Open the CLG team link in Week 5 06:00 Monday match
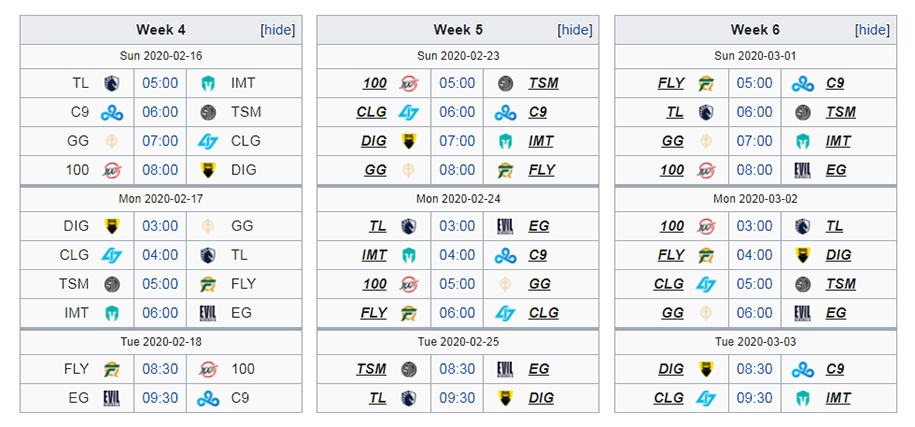 tap(543, 313)
